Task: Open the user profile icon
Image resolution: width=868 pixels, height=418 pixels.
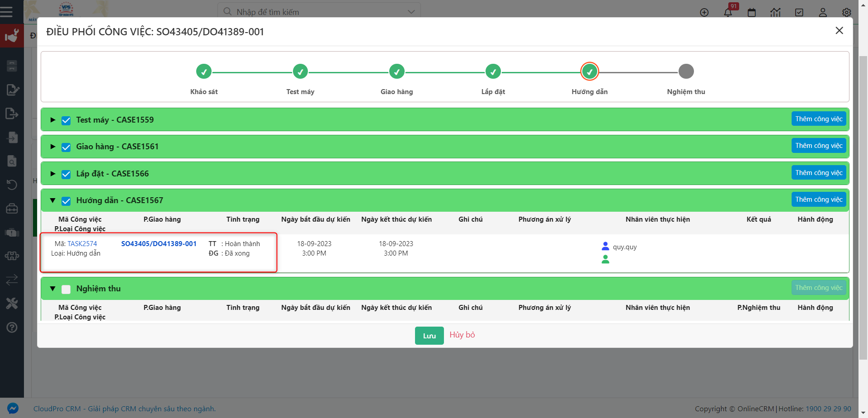Action: coord(823,12)
